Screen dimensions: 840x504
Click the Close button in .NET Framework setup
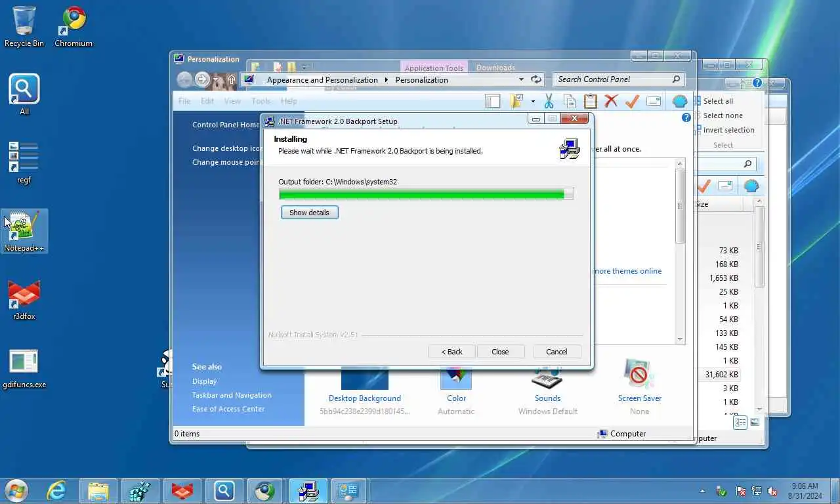coord(500,352)
